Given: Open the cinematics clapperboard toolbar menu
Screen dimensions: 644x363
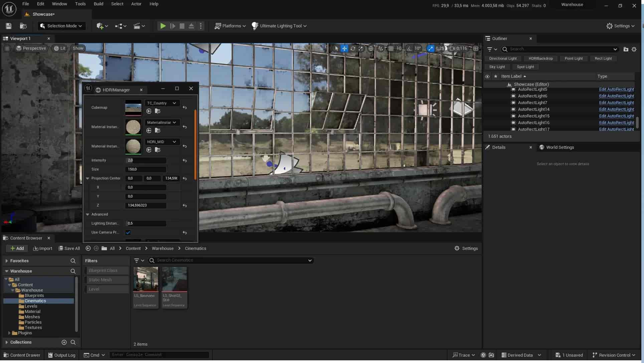Looking at the screenshot, I should [139, 26].
